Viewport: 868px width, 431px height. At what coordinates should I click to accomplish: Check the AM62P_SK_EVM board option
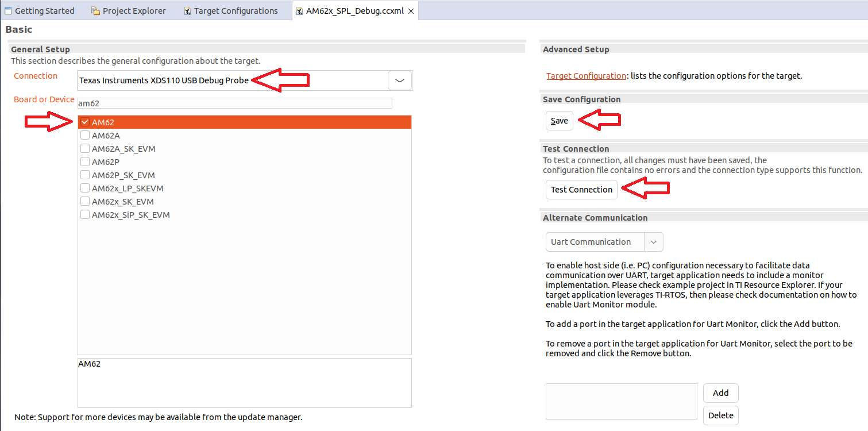[x=85, y=175]
